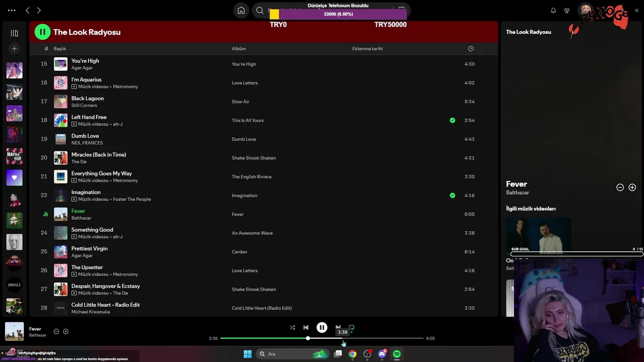Screen dimensions: 644x362
Task: Open the Home button
Action: pos(241,10)
